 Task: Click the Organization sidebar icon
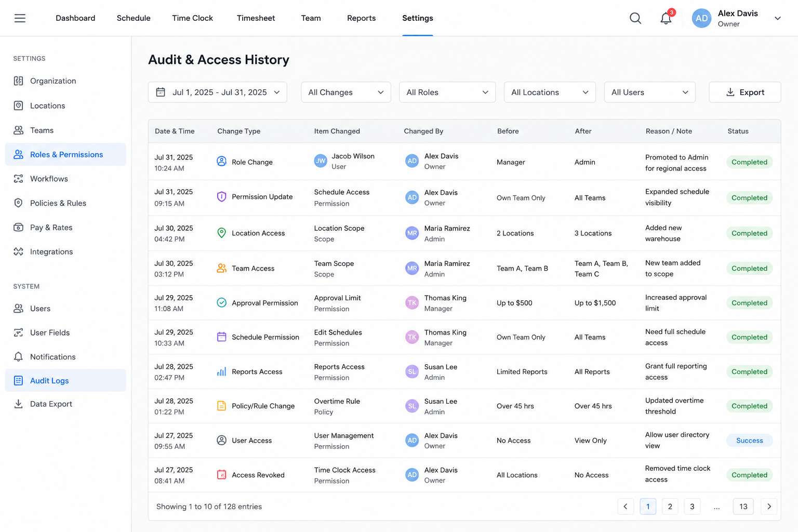(18, 81)
